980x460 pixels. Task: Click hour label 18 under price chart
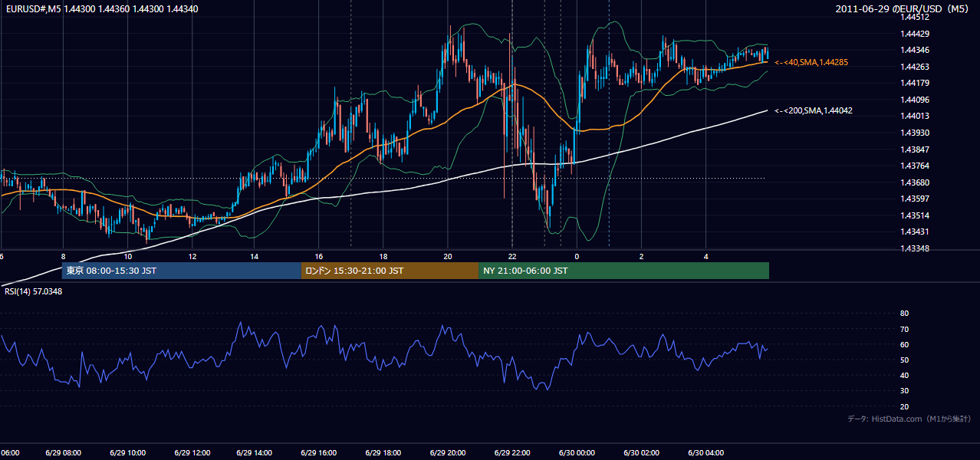(383, 256)
